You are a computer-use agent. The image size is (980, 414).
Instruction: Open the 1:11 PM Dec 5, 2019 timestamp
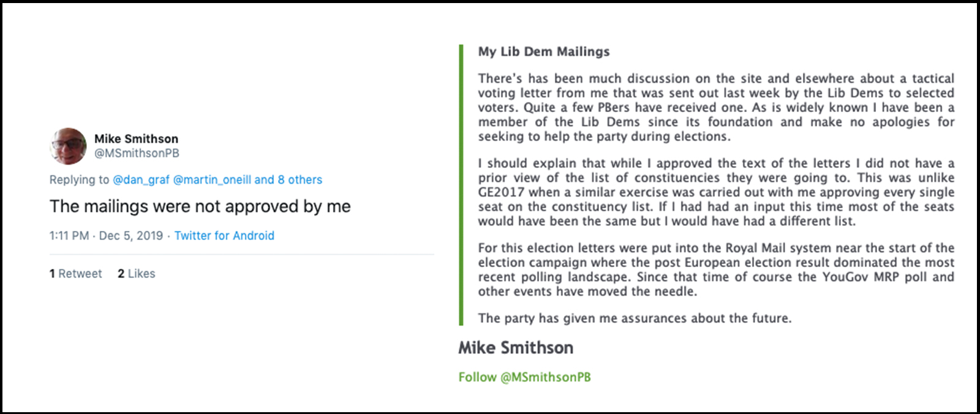click(106, 236)
